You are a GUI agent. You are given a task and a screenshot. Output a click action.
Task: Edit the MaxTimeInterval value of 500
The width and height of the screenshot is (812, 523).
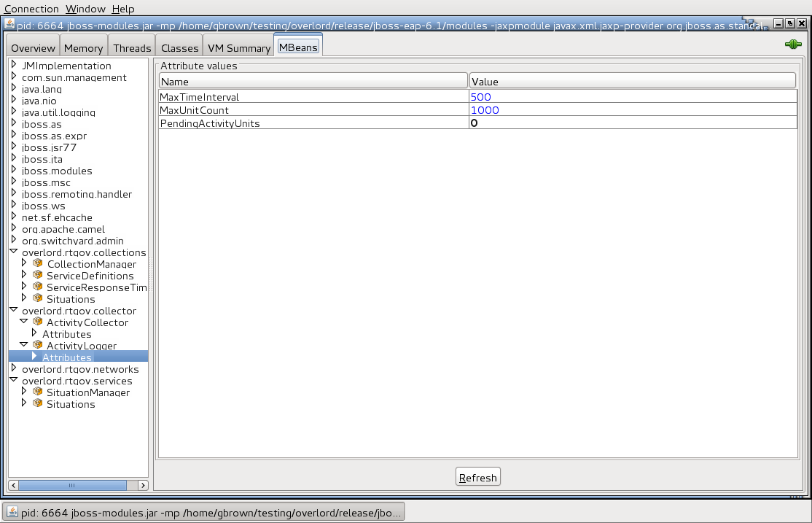[481, 96]
